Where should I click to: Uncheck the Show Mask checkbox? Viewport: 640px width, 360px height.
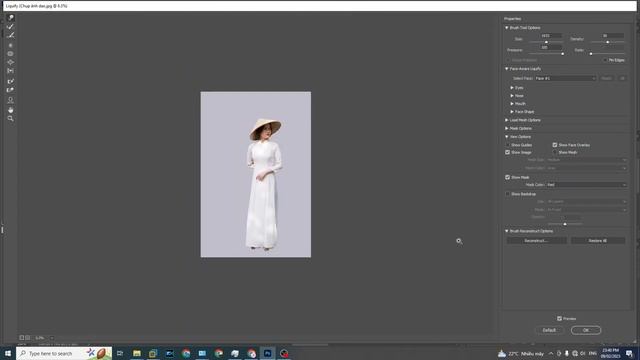coord(508,177)
